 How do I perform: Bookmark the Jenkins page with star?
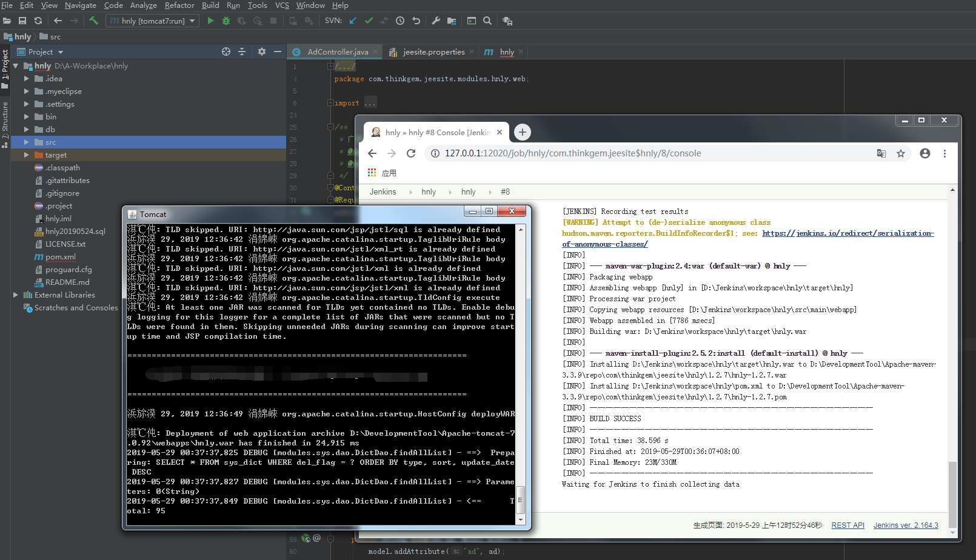901,153
